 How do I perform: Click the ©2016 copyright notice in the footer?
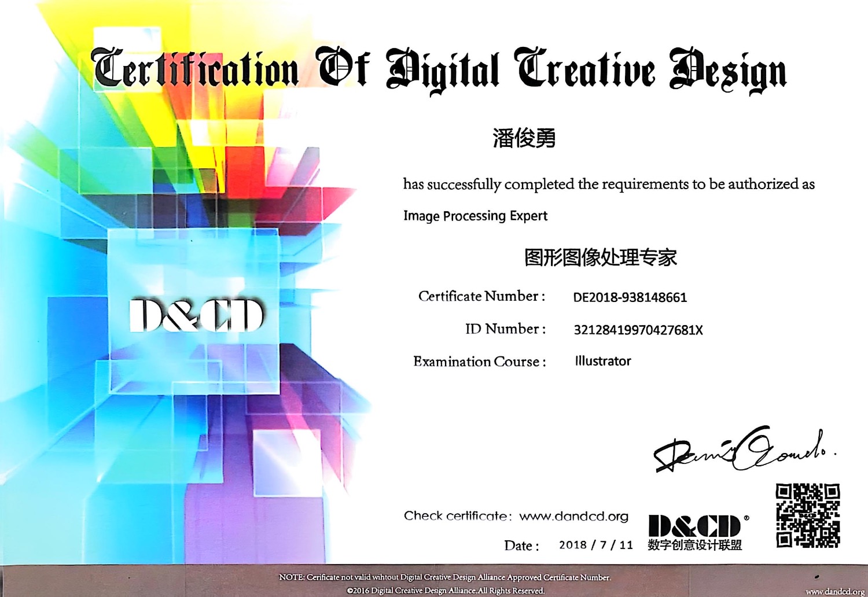point(446,591)
